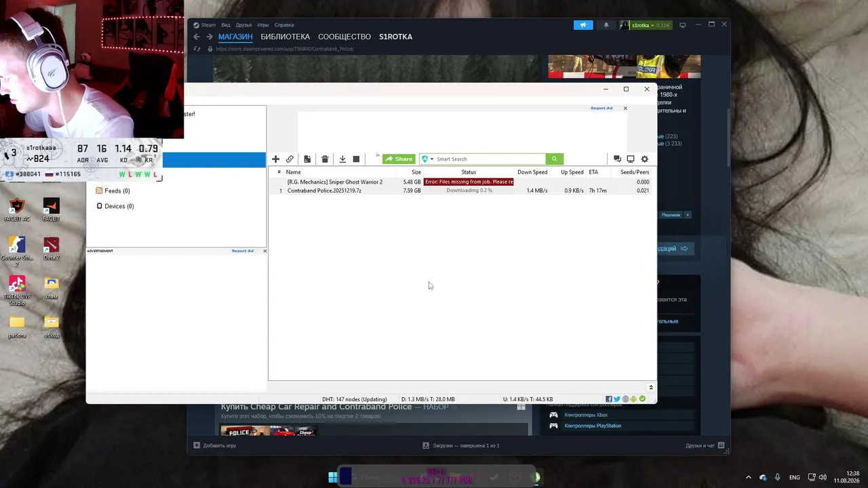Open Twitter icon in torrent status bar
The image size is (868, 488).
tap(616, 399)
